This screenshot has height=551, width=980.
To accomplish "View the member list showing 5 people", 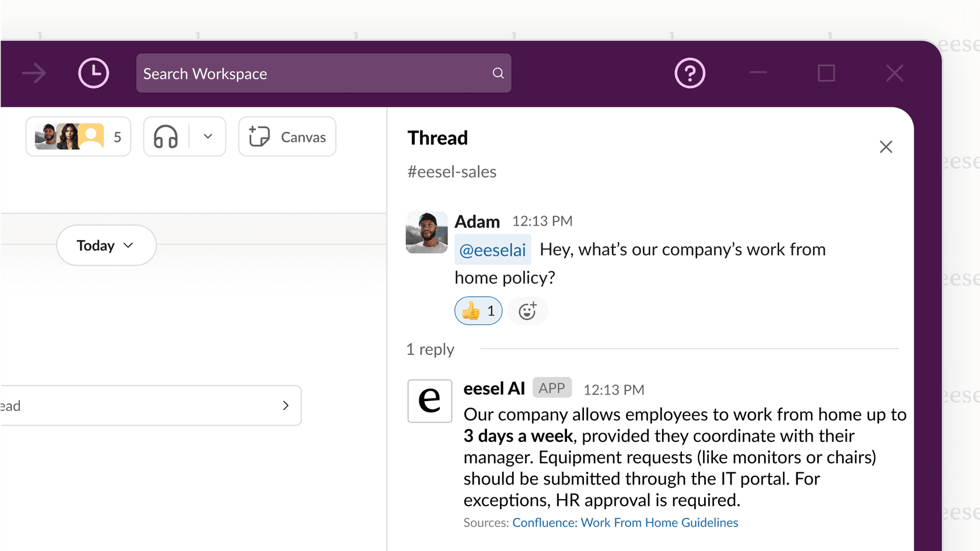I will tap(78, 136).
